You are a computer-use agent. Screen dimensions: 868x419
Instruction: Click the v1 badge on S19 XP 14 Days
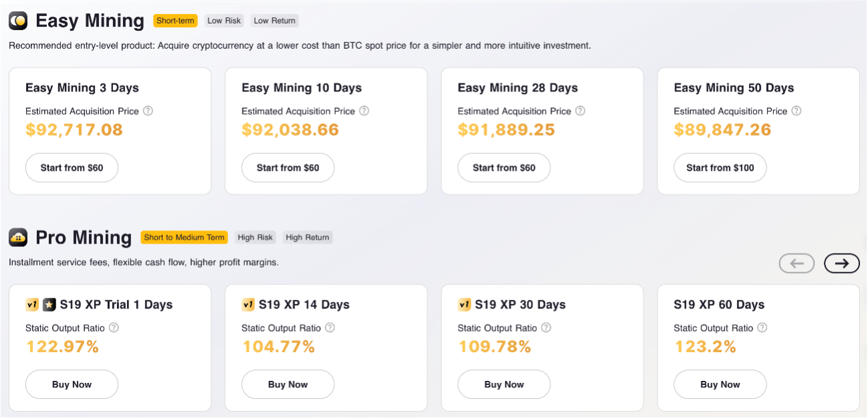(x=249, y=305)
